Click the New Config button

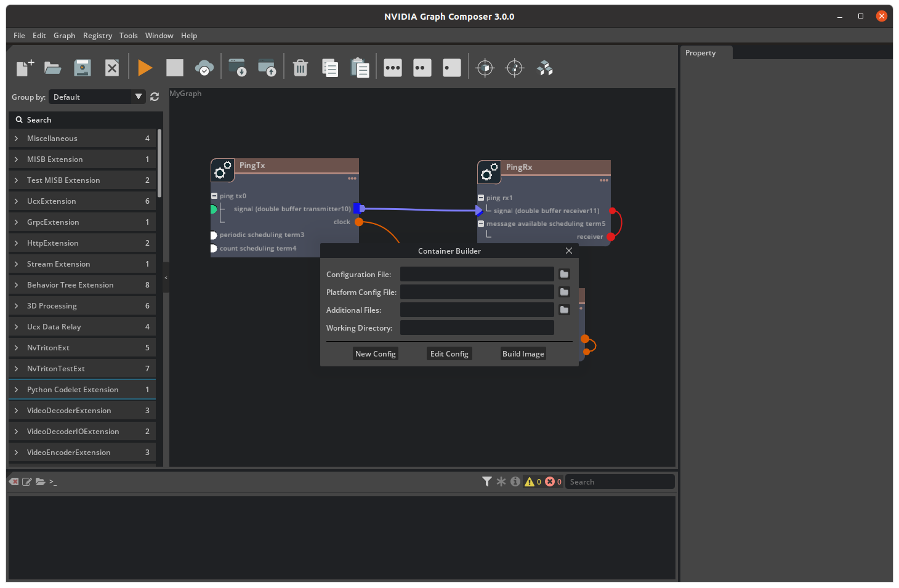click(x=376, y=353)
